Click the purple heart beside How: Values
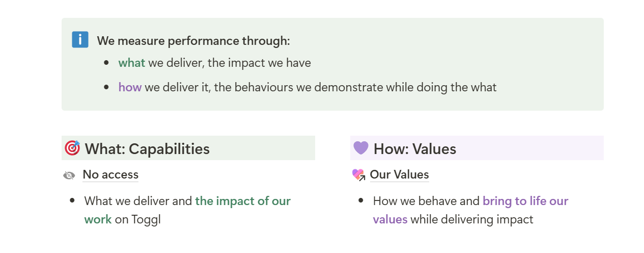This screenshot has width=644, height=253. pyautogui.click(x=361, y=148)
